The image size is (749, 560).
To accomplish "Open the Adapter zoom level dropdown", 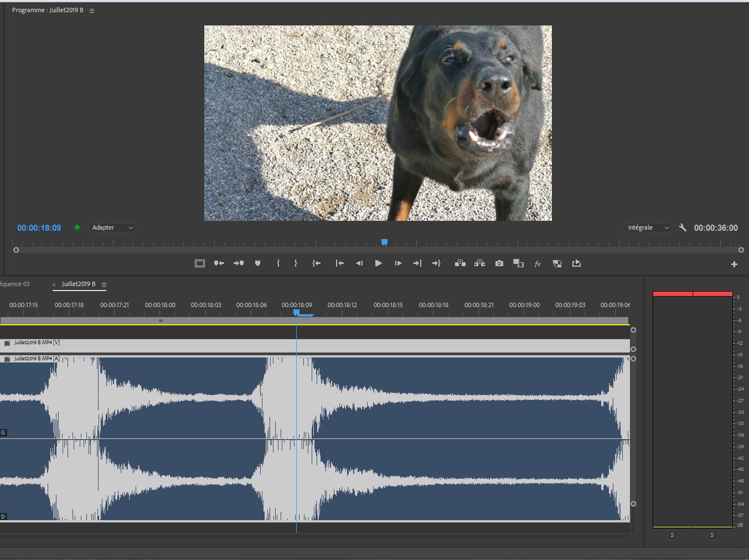I will tap(112, 227).
